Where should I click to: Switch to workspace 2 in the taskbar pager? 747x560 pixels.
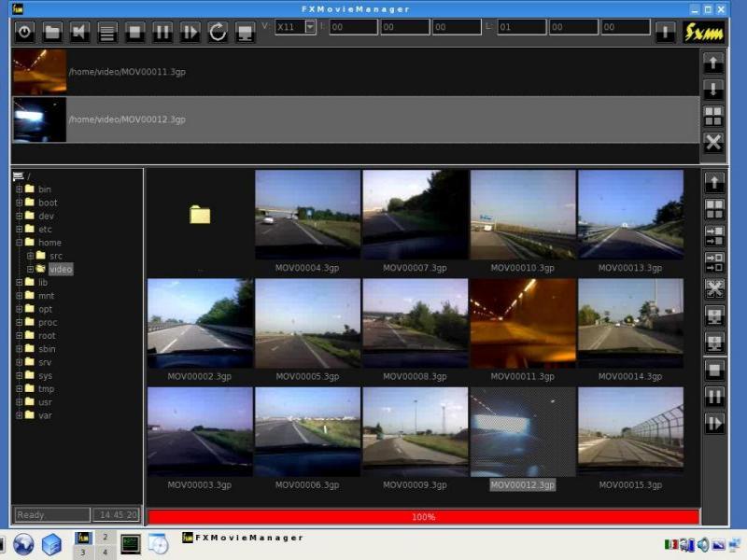click(105, 537)
